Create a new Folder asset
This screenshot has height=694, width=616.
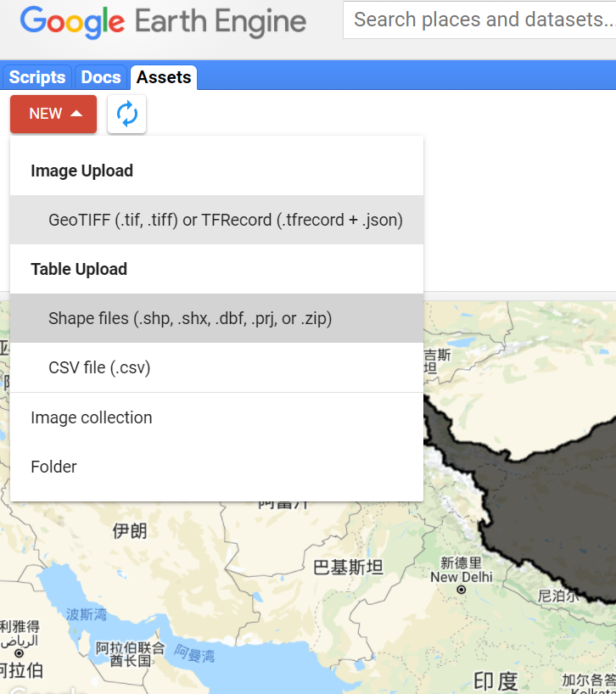[x=53, y=467]
